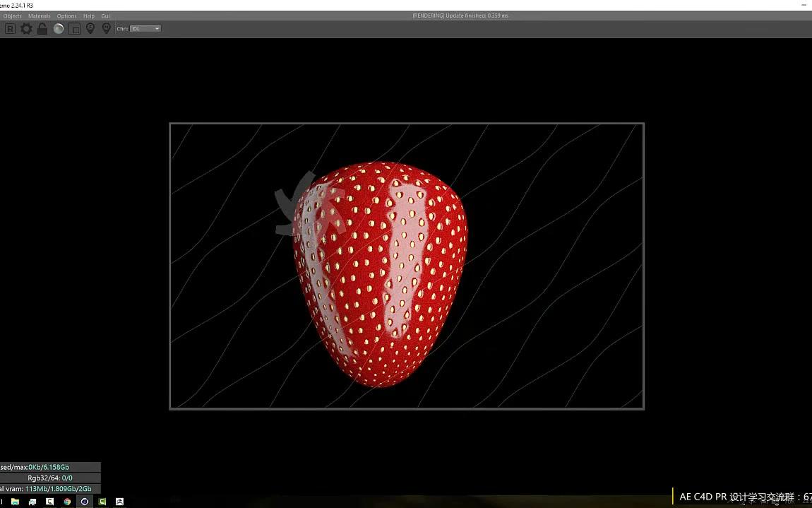Click the R restart render toolbar icon
This screenshot has width=812, height=508.
(x=10, y=28)
